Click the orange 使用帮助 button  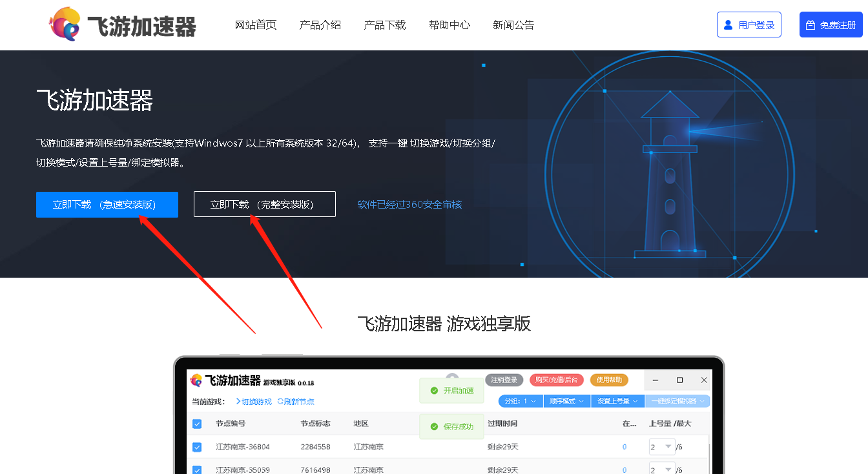pos(609,380)
